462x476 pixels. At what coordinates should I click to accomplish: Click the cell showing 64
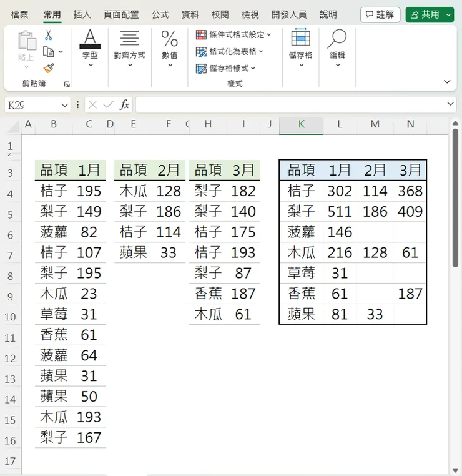(x=89, y=355)
